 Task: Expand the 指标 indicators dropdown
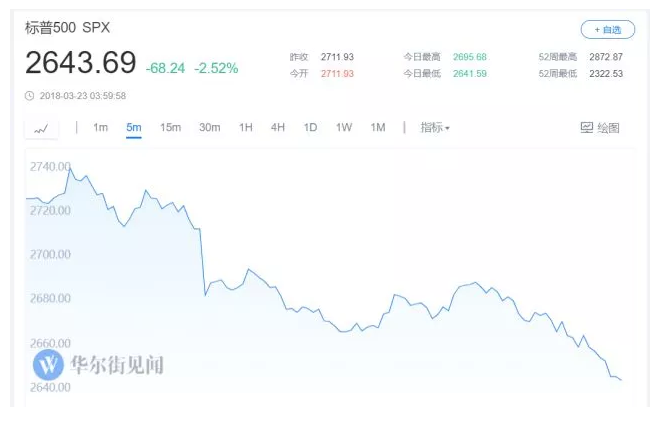pyautogui.click(x=435, y=127)
